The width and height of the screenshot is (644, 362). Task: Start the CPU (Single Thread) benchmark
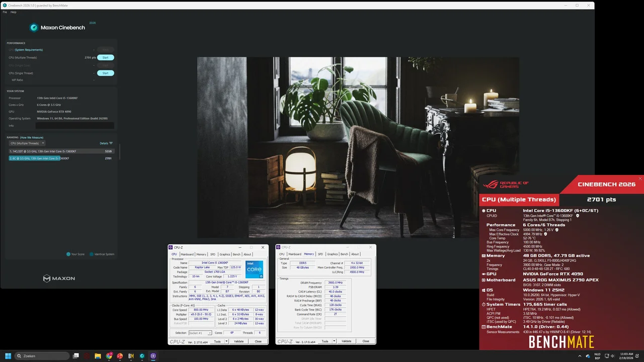point(106,73)
